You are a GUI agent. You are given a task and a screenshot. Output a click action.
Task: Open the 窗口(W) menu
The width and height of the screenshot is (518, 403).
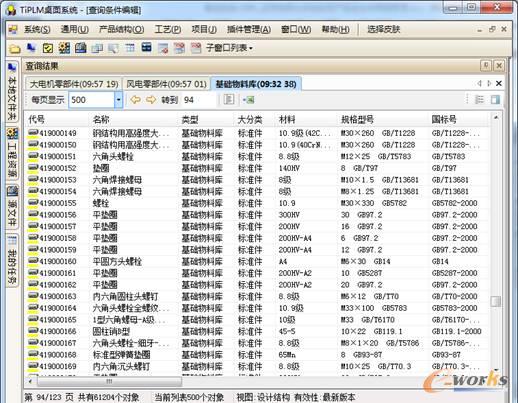coord(296,29)
